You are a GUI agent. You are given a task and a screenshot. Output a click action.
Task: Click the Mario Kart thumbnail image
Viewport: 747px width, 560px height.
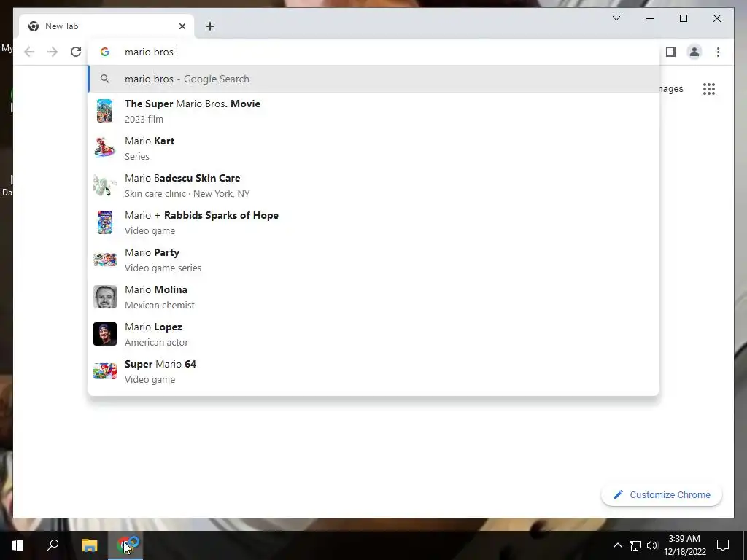pyautogui.click(x=105, y=147)
